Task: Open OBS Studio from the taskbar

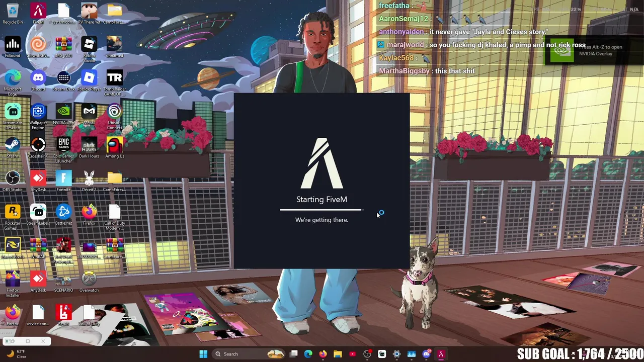Action: [367, 354]
